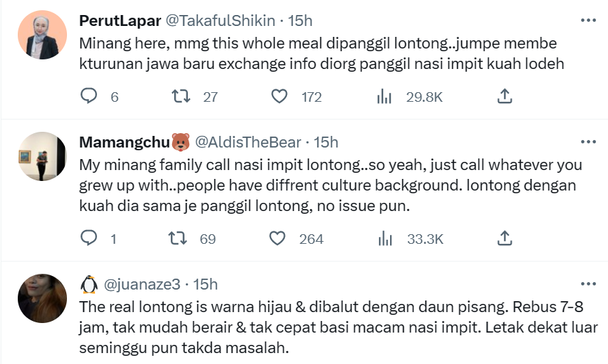This screenshot has width=608, height=364.
Task: View analytics for PerutLapar's tweet
Action: tap(385, 96)
